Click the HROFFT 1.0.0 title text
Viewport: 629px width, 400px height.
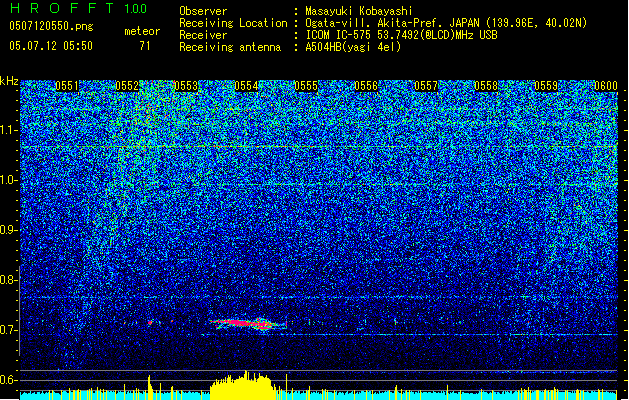78,8
